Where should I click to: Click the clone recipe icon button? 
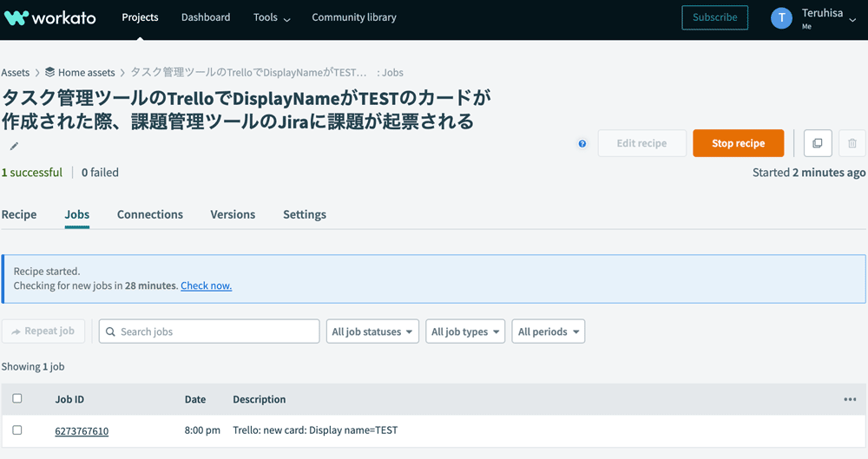(x=817, y=143)
